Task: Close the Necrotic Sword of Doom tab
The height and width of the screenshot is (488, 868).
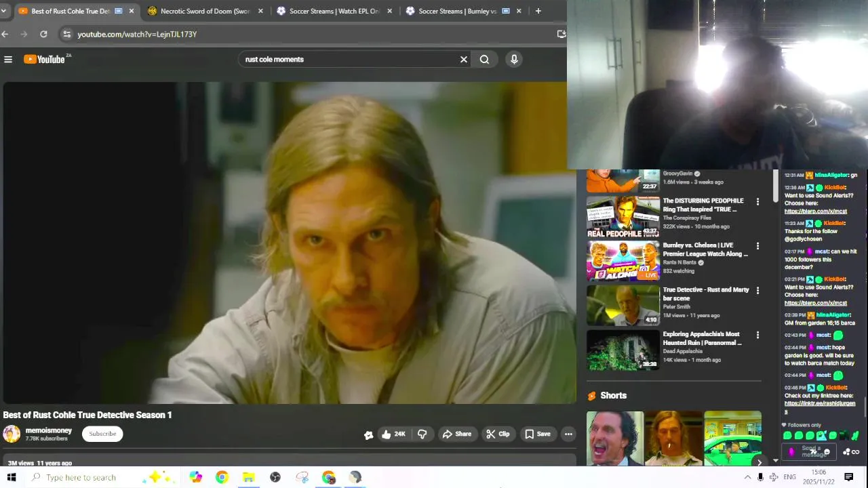Action: 260,11
